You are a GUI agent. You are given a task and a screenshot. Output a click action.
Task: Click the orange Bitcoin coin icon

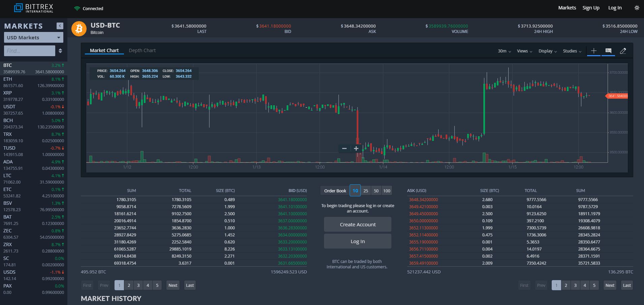(x=79, y=29)
